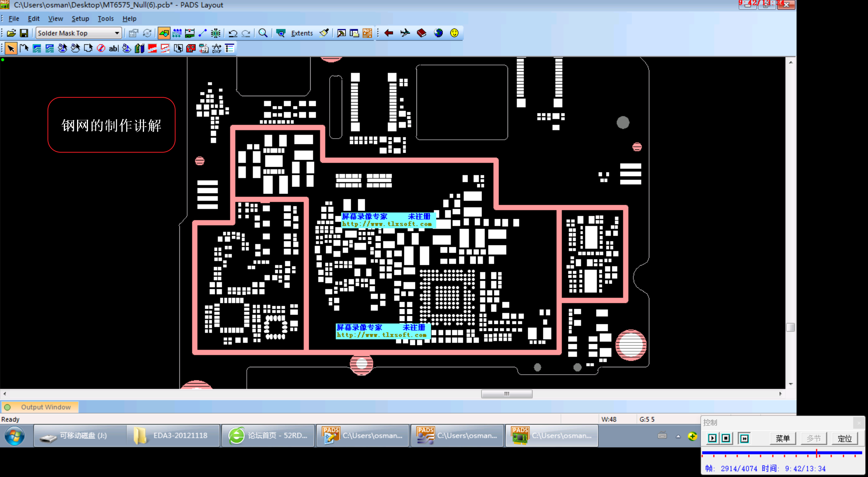This screenshot has width=868, height=477.
Task: Click the Hatch red pads icon
Action: (x=191, y=48)
